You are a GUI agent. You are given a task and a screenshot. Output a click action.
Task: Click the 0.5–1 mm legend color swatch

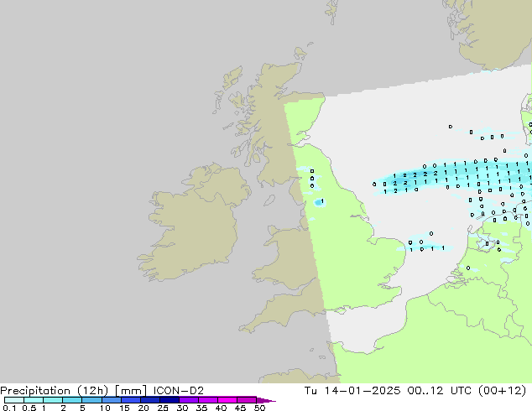(x=34, y=400)
